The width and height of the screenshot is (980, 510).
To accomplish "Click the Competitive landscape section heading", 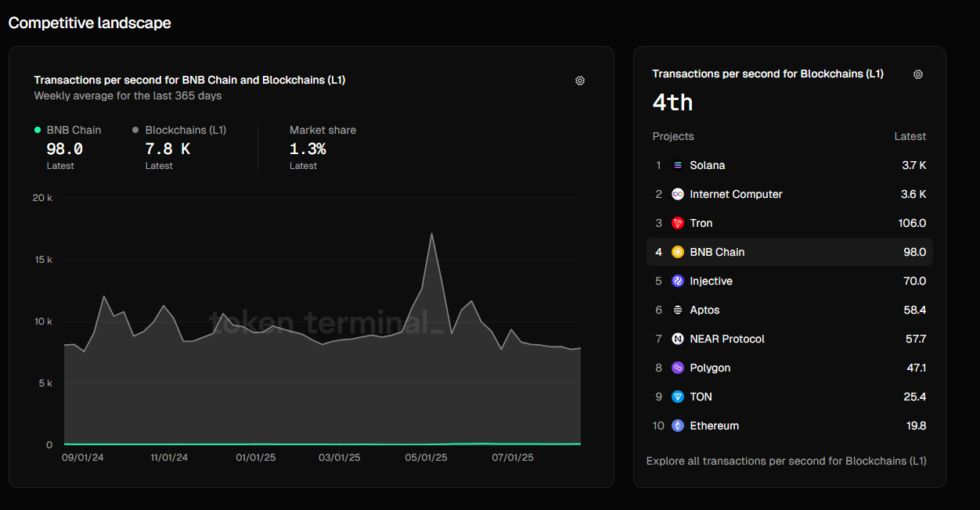I will [89, 23].
